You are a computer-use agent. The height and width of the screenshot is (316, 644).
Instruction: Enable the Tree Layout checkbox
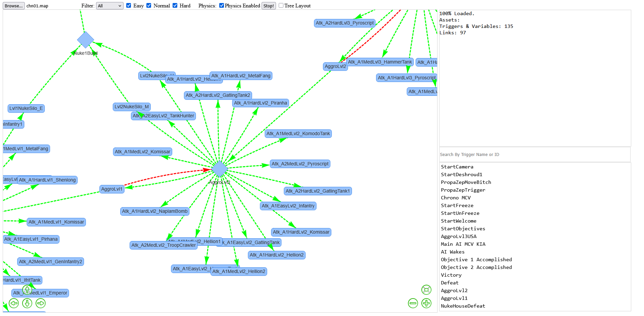[281, 5]
